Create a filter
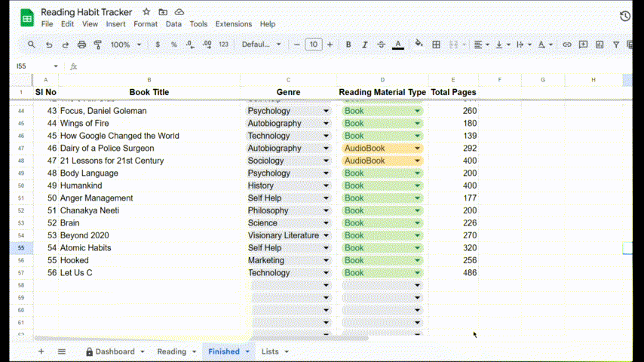This screenshot has width=644, height=362. pyautogui.click(x=616, y=44)
